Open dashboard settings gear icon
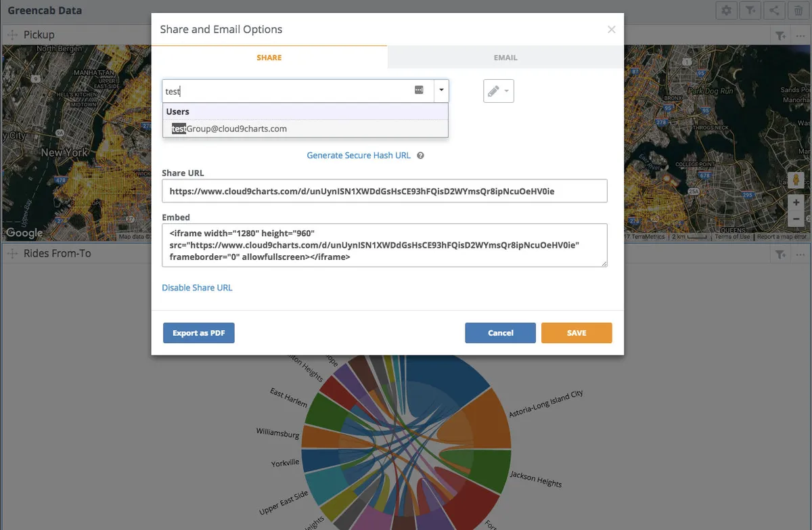 727,10
